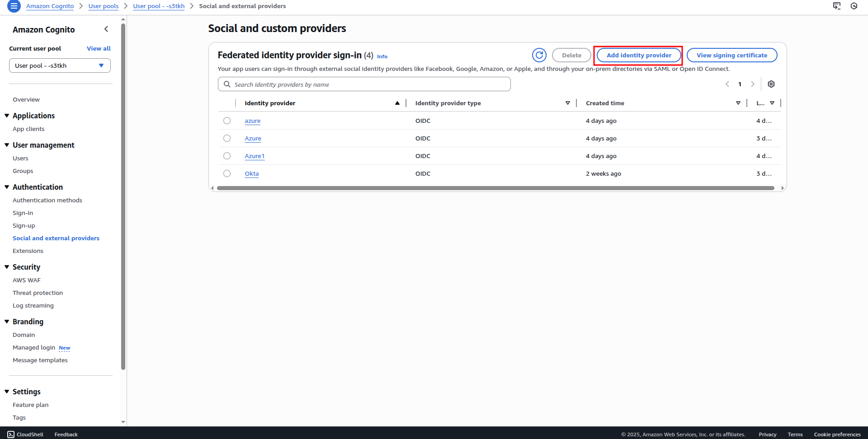This screenshot has width=868, height=439.
Task: Navigate to App clients
Action: coord(28,129)
